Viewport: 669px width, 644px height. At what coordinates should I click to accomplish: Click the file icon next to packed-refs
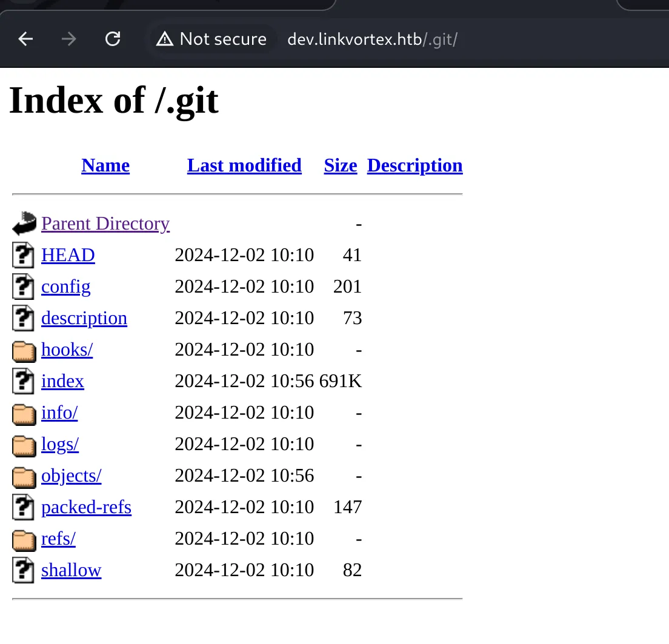23,507
